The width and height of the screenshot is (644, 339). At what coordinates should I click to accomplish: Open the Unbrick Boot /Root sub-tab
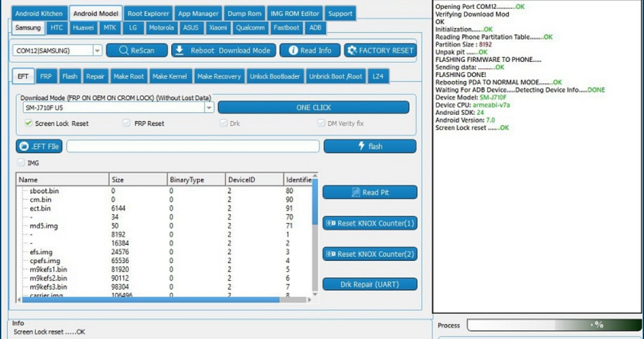(x=335, y=76)
